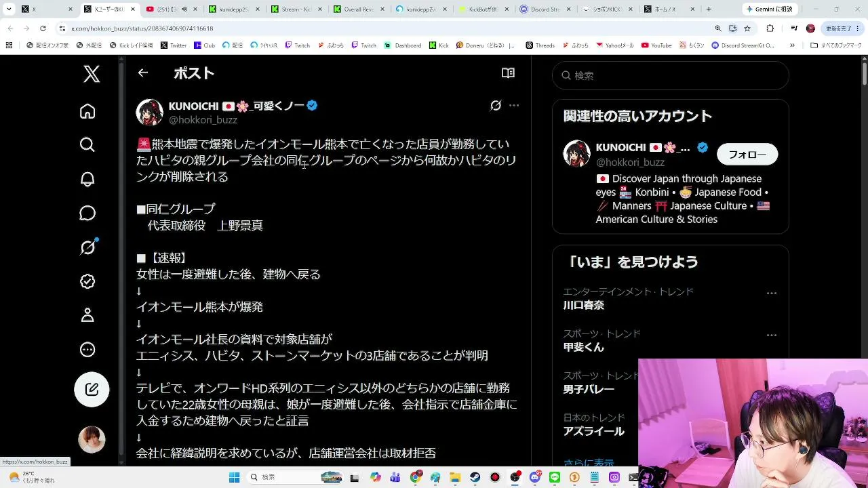Follow KUNOICHI with the フォロー button
Image resolution: width=868 pixels, height=488 pixels.
747,155
